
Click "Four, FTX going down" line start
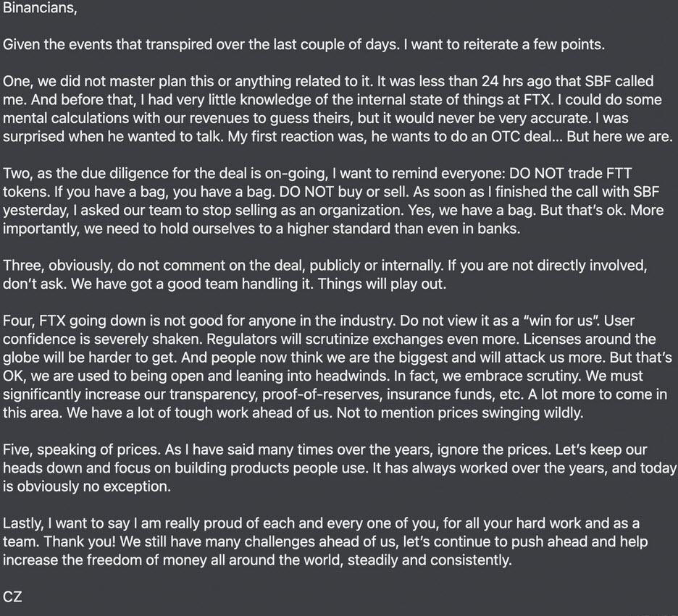tap(77, 321)
